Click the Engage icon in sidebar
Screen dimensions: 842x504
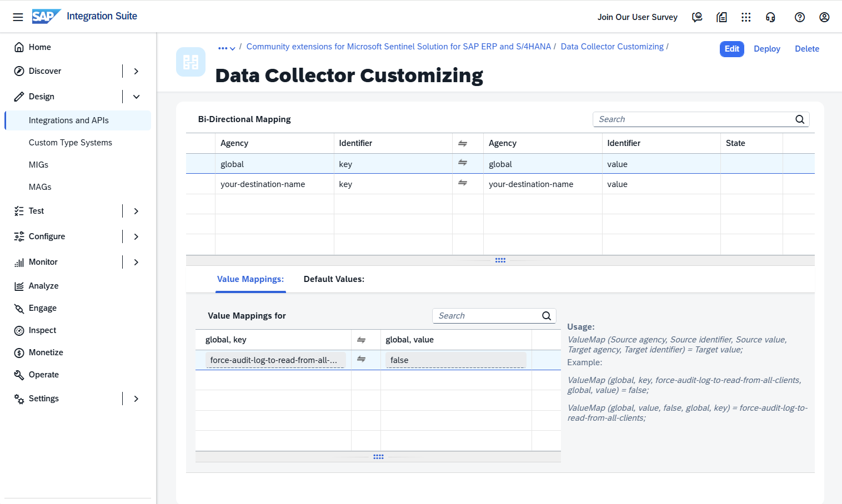(19, 308)
